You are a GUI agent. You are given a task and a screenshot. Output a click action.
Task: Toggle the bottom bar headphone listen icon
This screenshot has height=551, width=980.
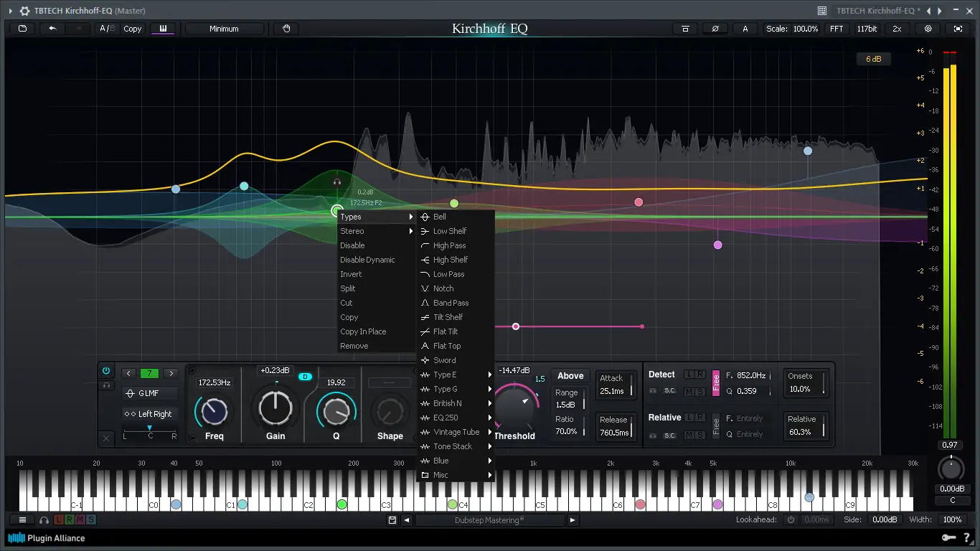coord(44,520)
